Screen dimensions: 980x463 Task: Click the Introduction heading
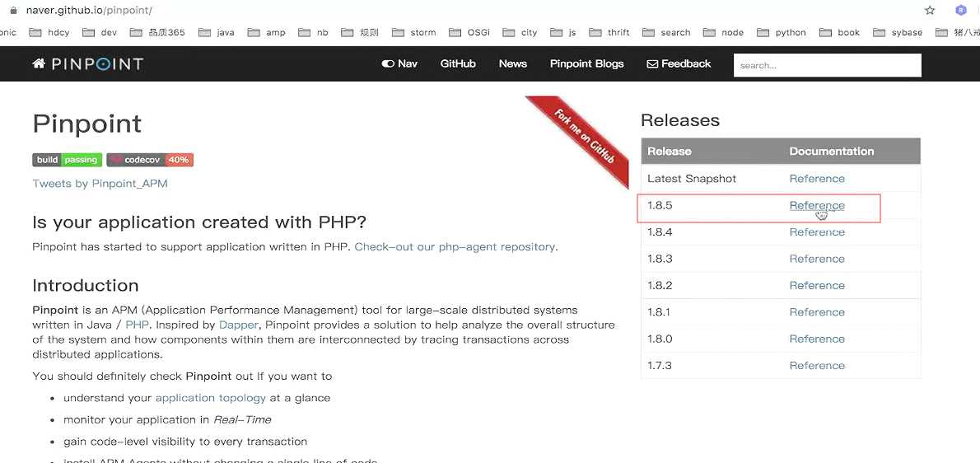[86, 286]
